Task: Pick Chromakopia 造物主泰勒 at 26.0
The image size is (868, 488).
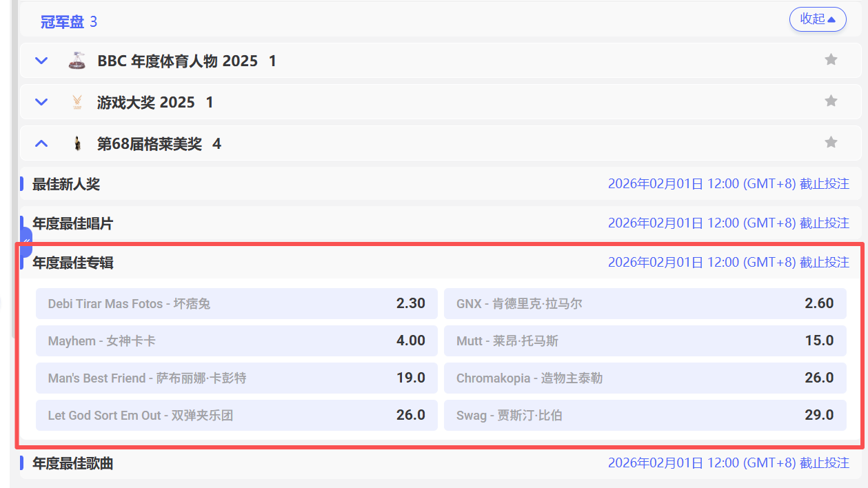Action: tap(645, 378)
